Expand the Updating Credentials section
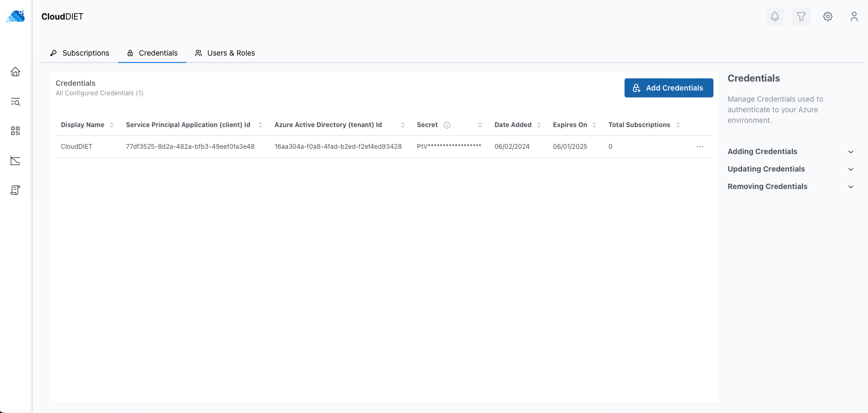868x413 pixels. pyautogui.click(x=791, y=169)
